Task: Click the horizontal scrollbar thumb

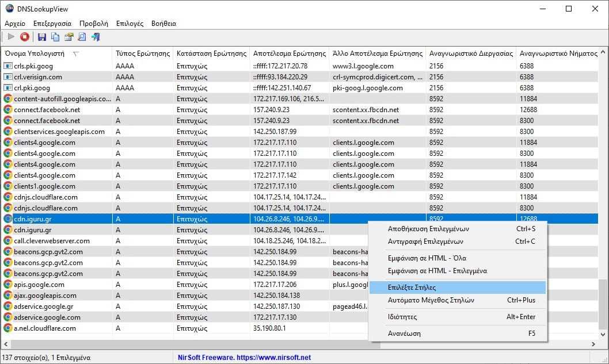Action: point(196,344)
